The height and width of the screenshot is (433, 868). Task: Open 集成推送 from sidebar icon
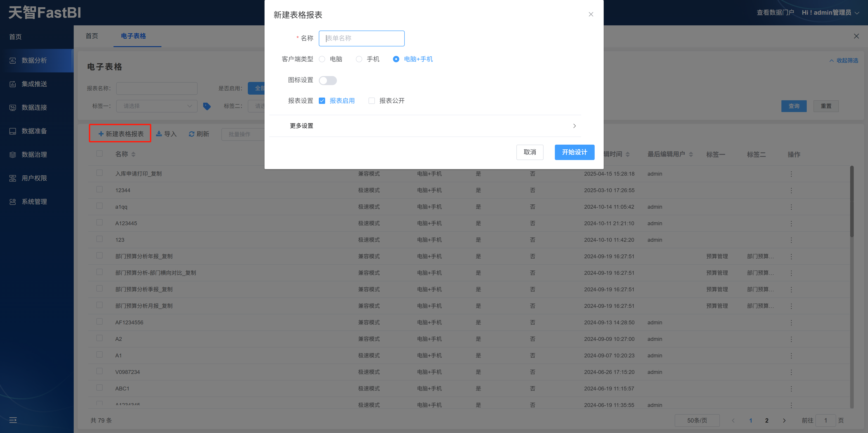pos(12,84)
